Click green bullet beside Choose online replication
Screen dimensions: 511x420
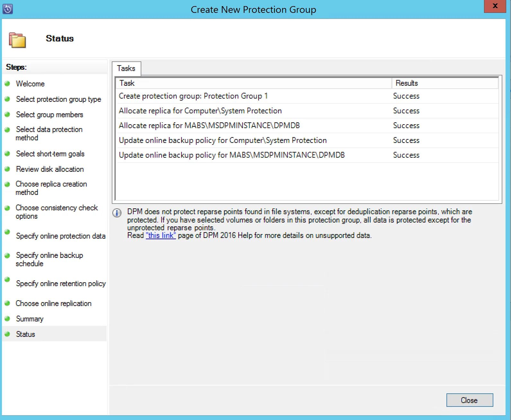[x=7, y=303]
